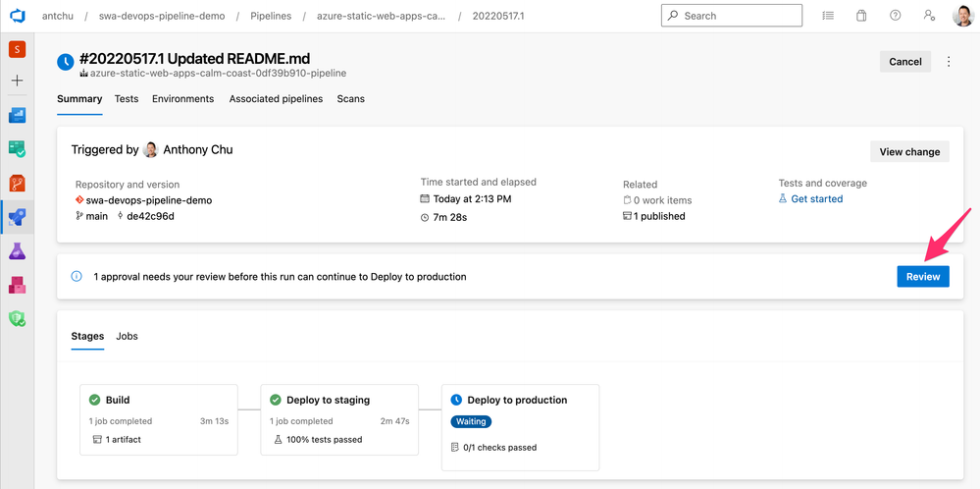Open the signed-in user profile avatar
The image size is (980, 489).
click(962, 16)
